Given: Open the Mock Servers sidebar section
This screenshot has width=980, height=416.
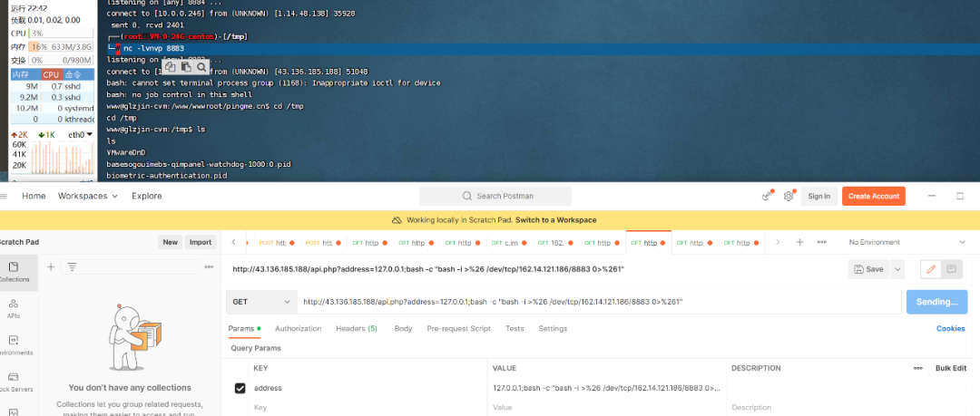Looking at the screenshot, I should [14, 382].
